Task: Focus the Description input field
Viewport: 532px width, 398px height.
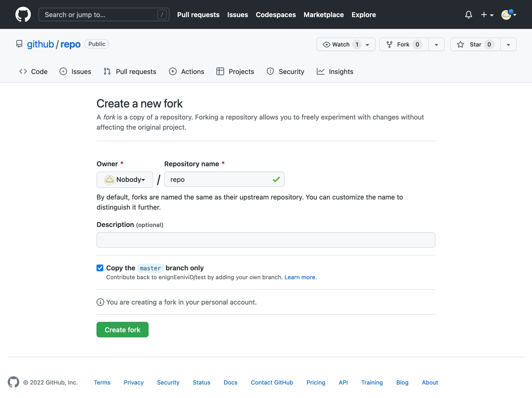Action: coord(266,240)
